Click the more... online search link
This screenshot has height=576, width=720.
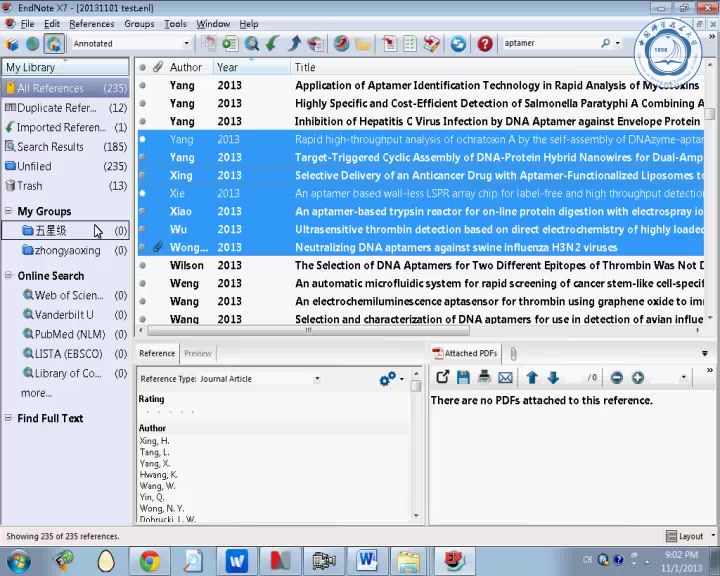(36, 393)
